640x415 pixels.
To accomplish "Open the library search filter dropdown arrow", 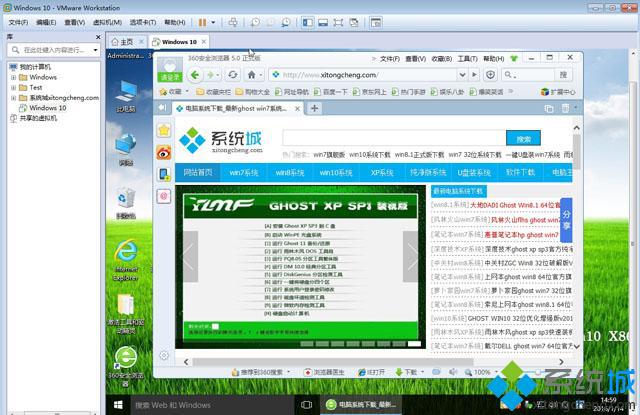I will tap(95, 50).
